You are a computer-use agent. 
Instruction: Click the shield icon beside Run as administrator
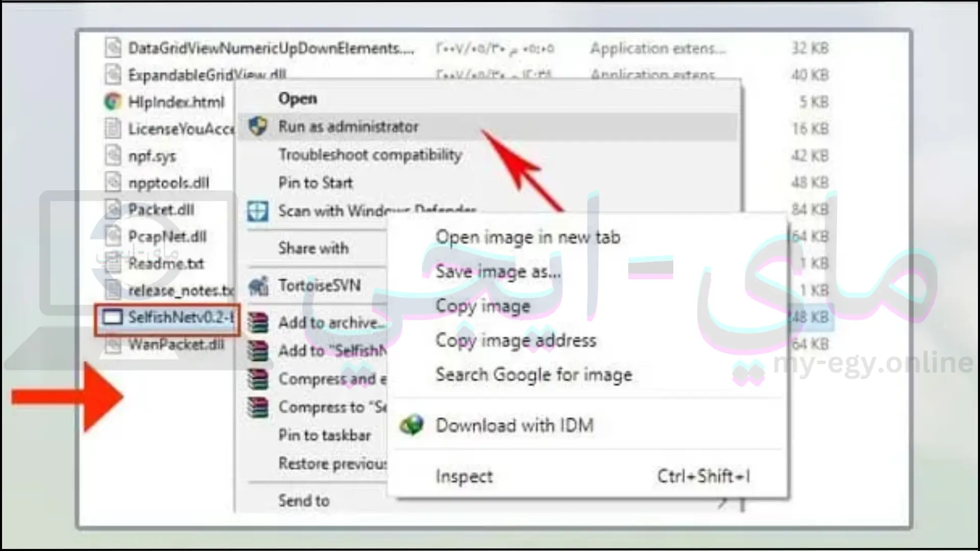(258, 126)
